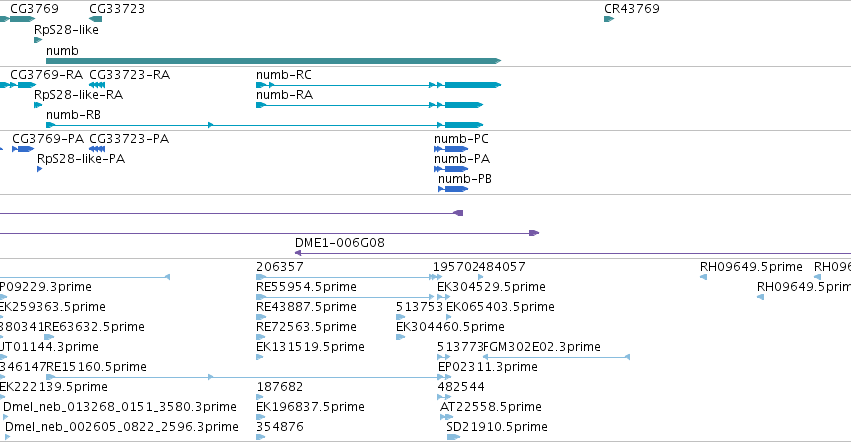Click the numb-RC transcript line
The width and height of the screenshot is (851, 442).
tap(378, 85)
